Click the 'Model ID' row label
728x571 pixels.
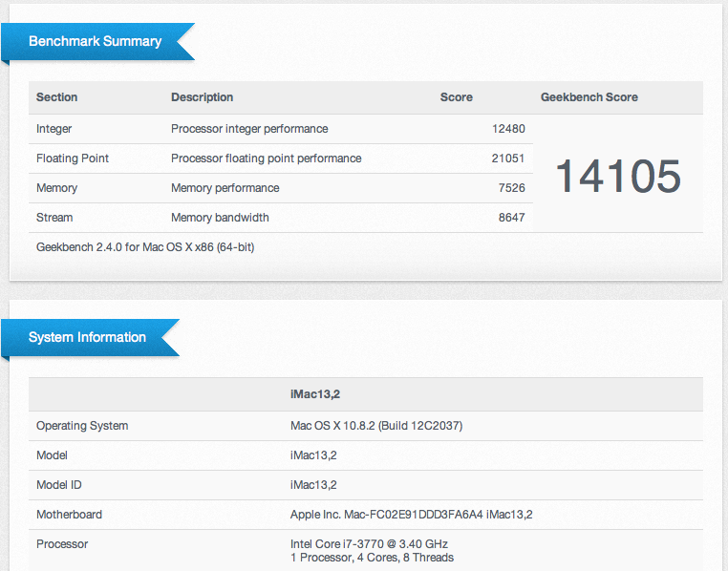[59, 485]
